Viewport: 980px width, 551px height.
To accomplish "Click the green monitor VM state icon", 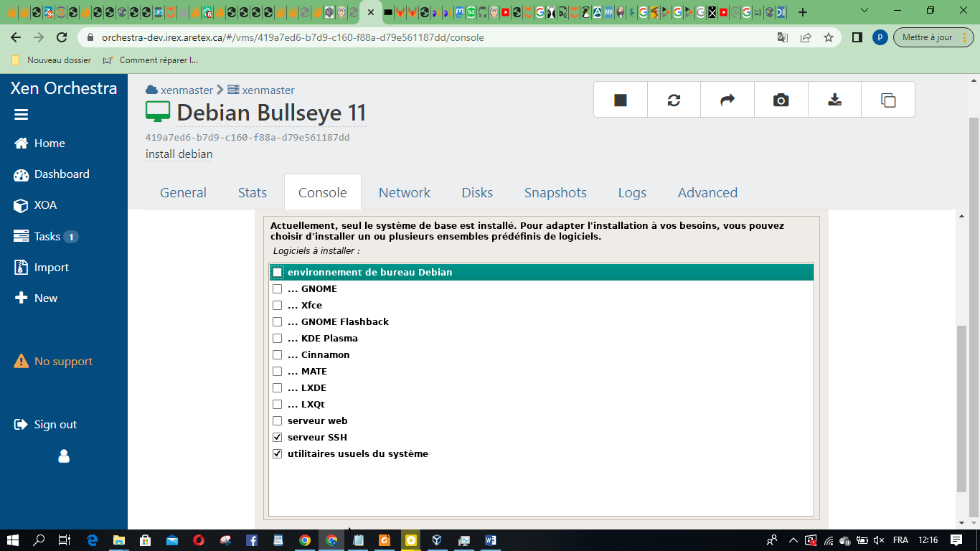I will tap(158, 112).
